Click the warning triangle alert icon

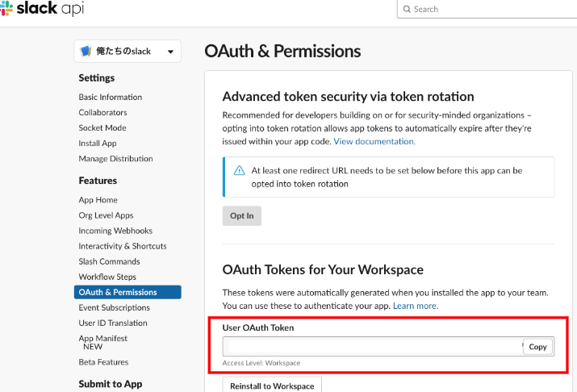click(239, 170)
